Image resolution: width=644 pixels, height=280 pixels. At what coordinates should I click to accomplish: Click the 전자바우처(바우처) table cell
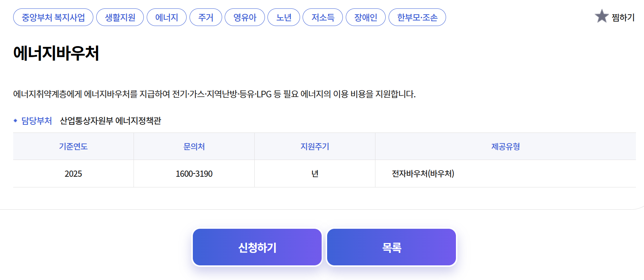[423, 174]
